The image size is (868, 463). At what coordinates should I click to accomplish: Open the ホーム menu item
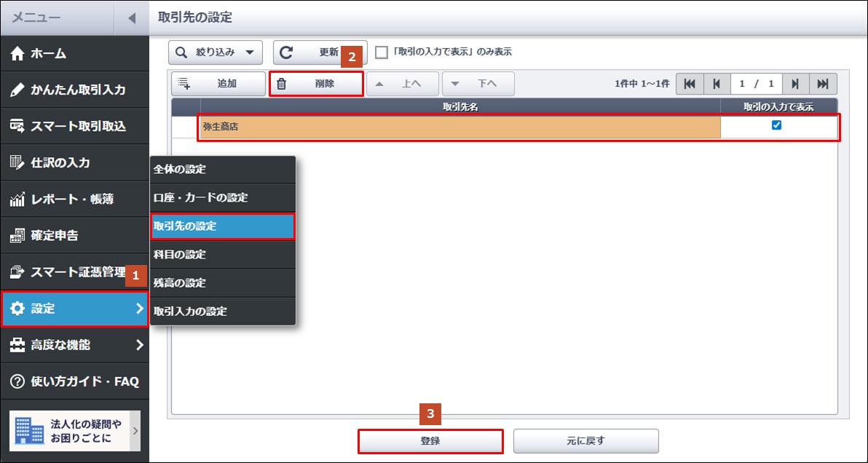pos(74,54)
